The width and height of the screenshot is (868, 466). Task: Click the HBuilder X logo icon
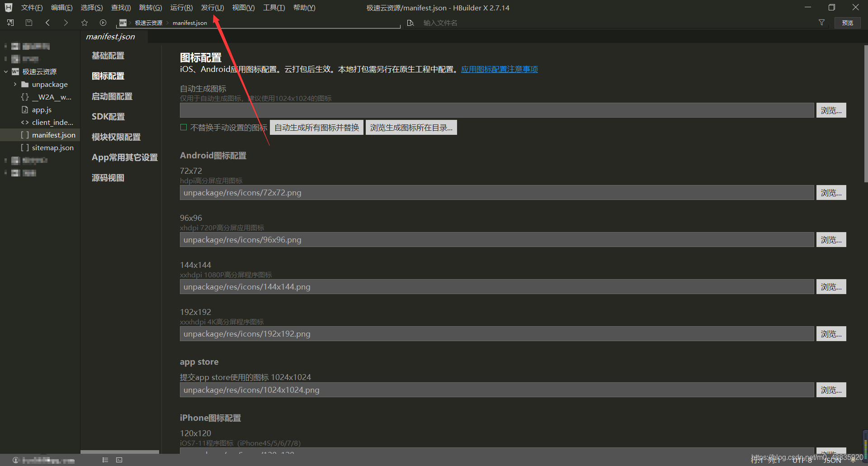coord(9,8)
